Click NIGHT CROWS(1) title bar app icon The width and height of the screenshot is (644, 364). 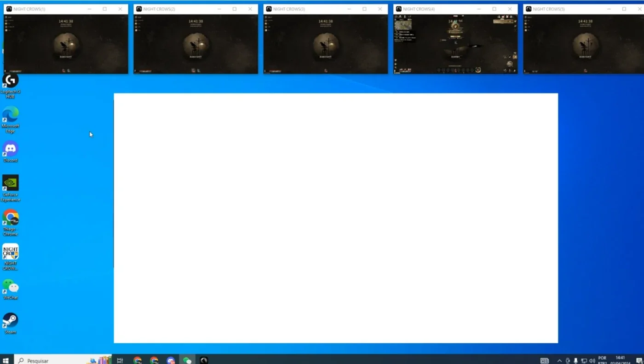tap(9, 9)
